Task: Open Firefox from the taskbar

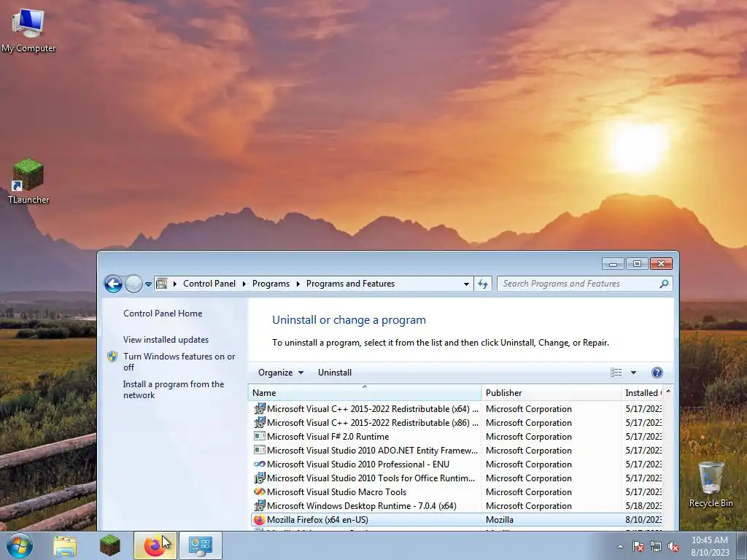Action: click(x=155, y=545)
